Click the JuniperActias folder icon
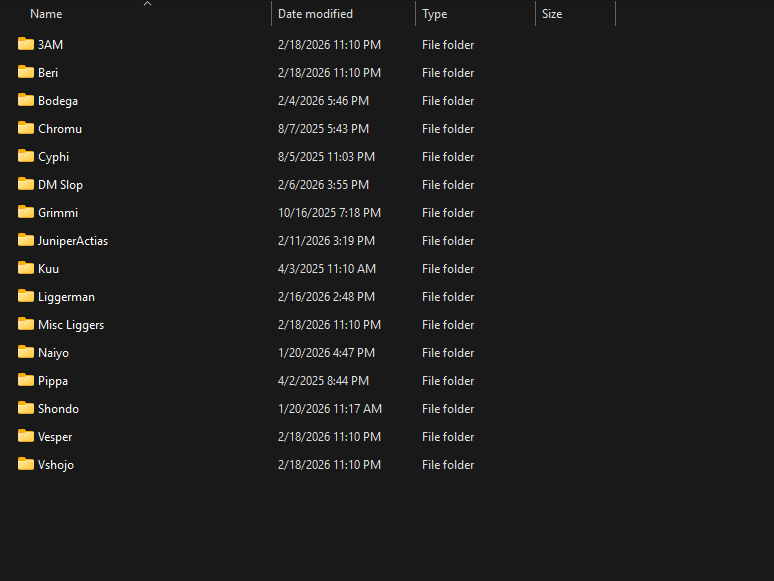 click(x=26, y=240)
